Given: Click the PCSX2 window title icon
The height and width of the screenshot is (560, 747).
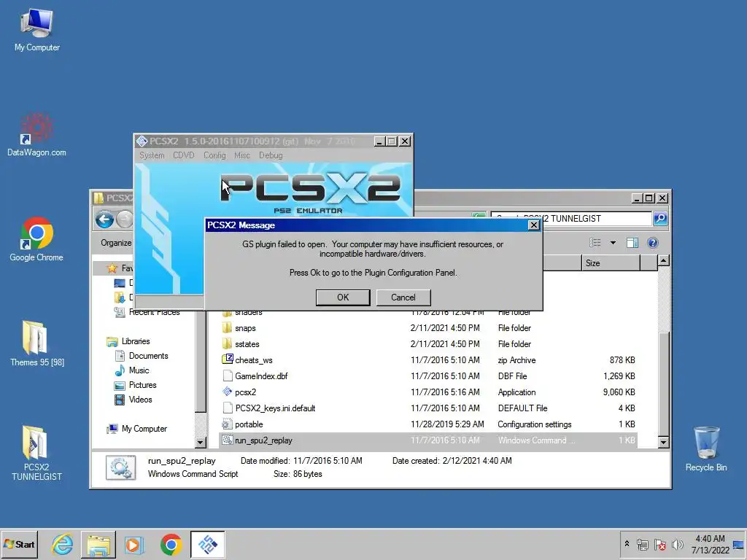Looking at the screenshot, I should pyautogui.click(x=142, y=141).
